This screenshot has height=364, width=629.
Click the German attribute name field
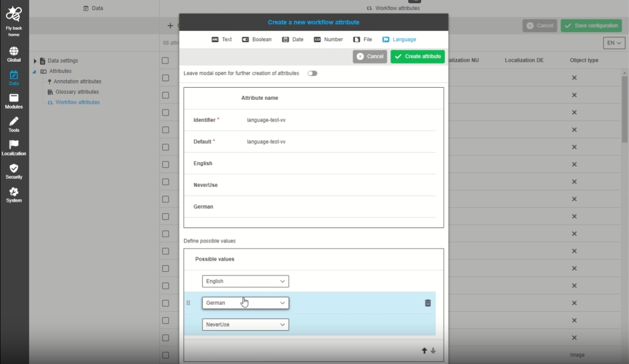tap(339, 207)
